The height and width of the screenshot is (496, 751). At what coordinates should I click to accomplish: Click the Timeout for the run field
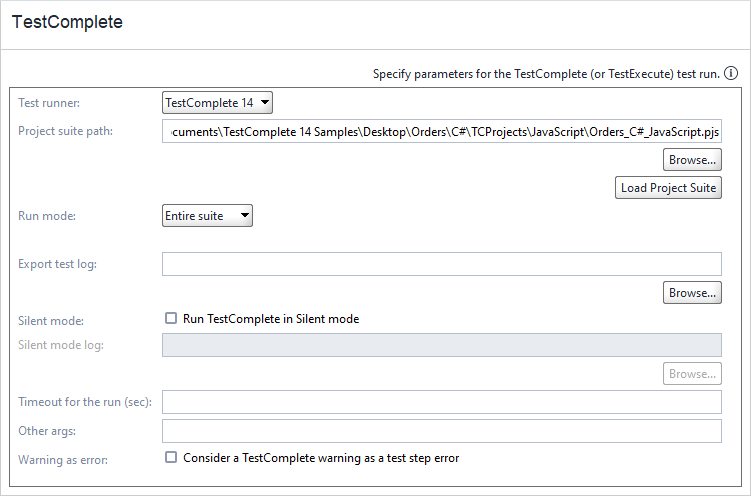click(x=442, y=402)
